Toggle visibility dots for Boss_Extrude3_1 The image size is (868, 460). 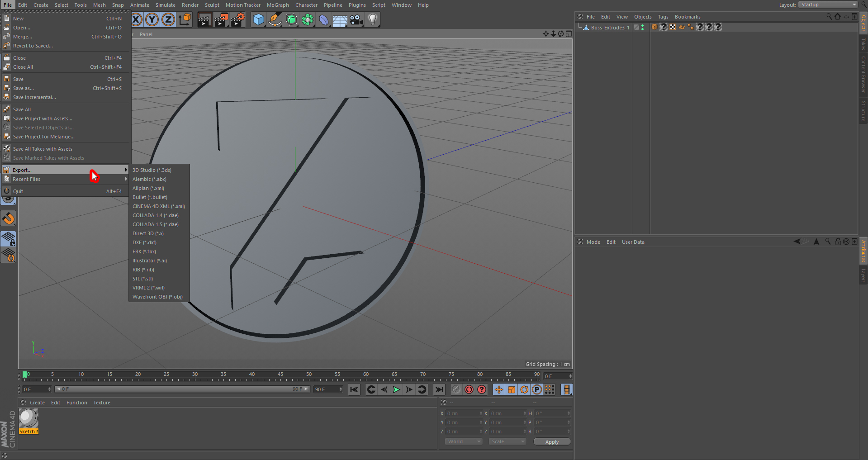click(x=642, y=28)
